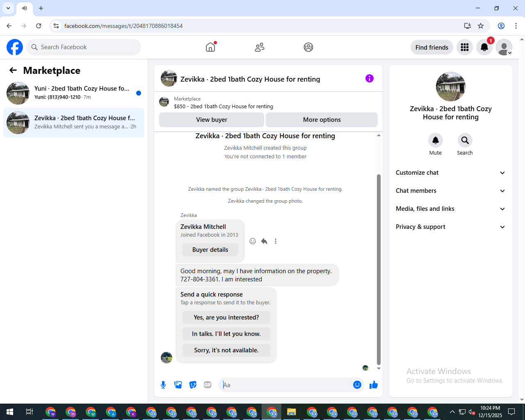
Task: Choose a sticker from the sticker icon
Action: click(x=193, y=385)
